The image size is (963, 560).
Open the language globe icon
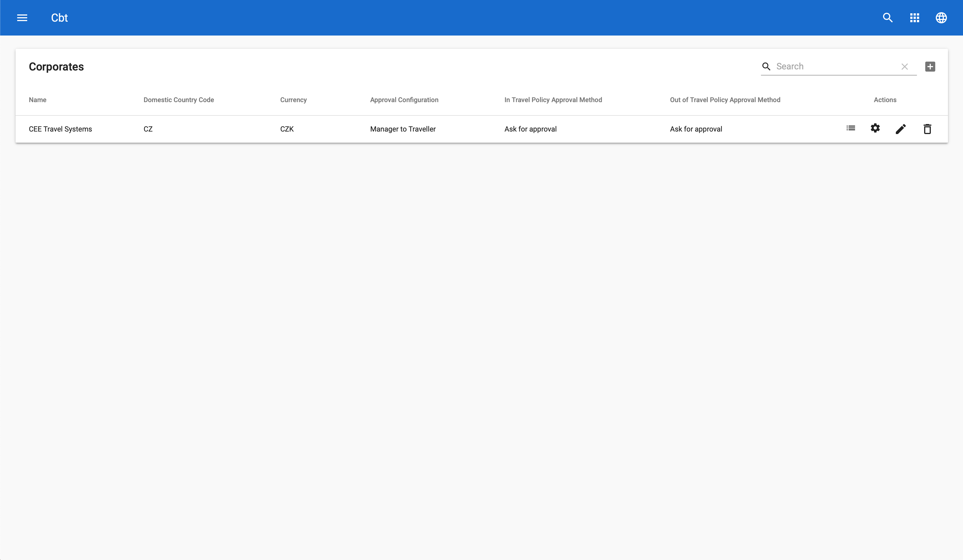coord(941,17)
